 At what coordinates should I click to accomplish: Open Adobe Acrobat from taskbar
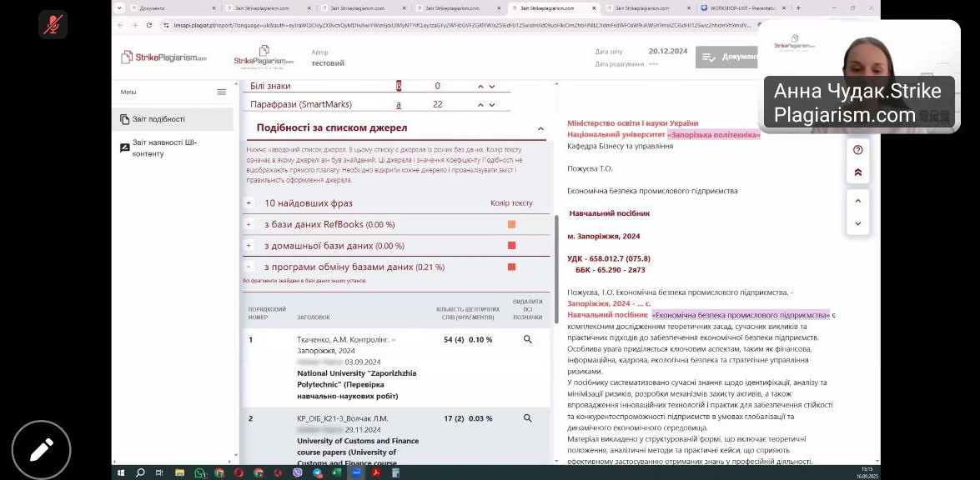pos(376,472)
